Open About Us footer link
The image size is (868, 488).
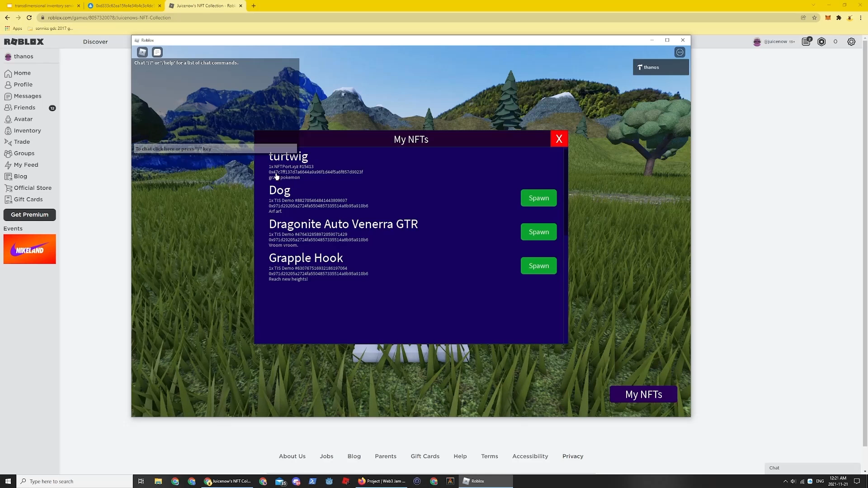[x=292, y=456]
